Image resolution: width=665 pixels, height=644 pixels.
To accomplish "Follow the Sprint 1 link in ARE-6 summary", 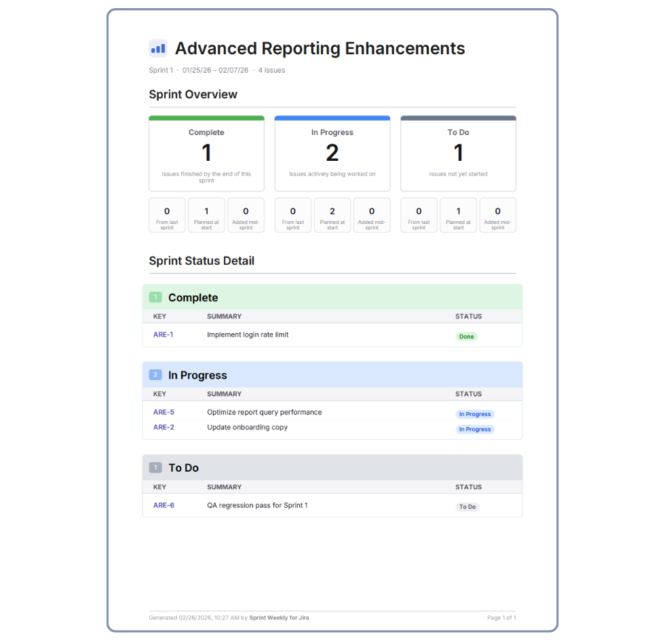I will (297, 505).
